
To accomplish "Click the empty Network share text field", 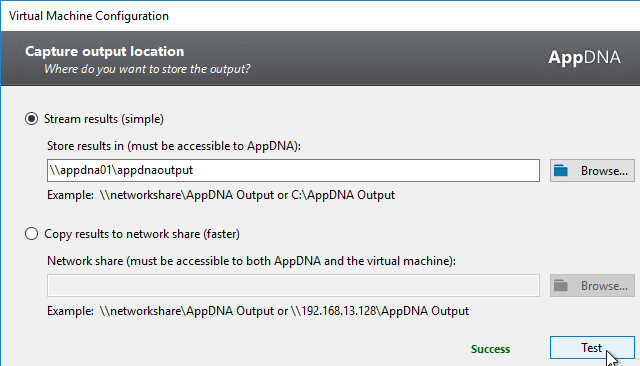I will (293, 286).
